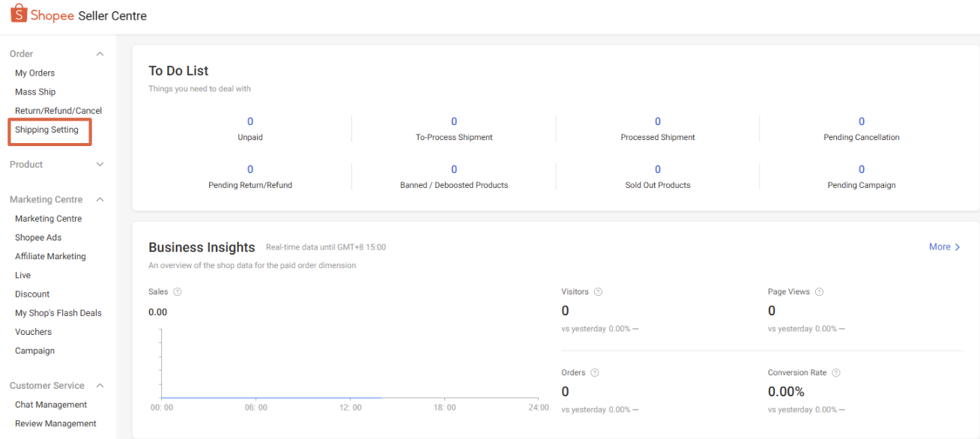Open Chat Management
This screenshot has height=439, width=980.
(51, 405)
